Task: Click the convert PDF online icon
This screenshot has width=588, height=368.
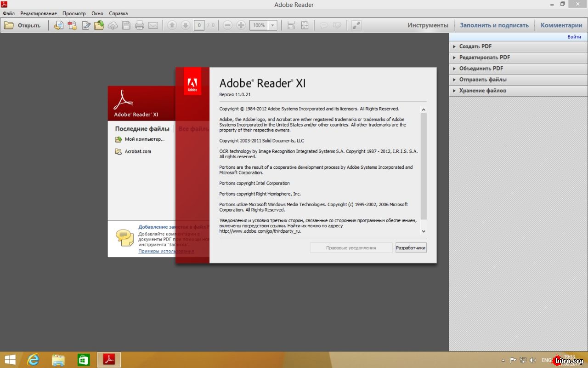Action: tap(58, 25)
